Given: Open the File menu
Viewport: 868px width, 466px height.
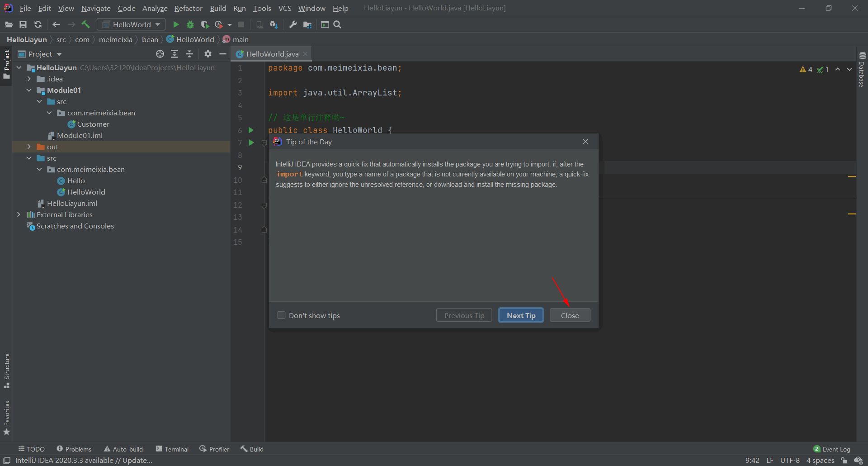Looking at the screenshot, I should (x=25, y=8).
